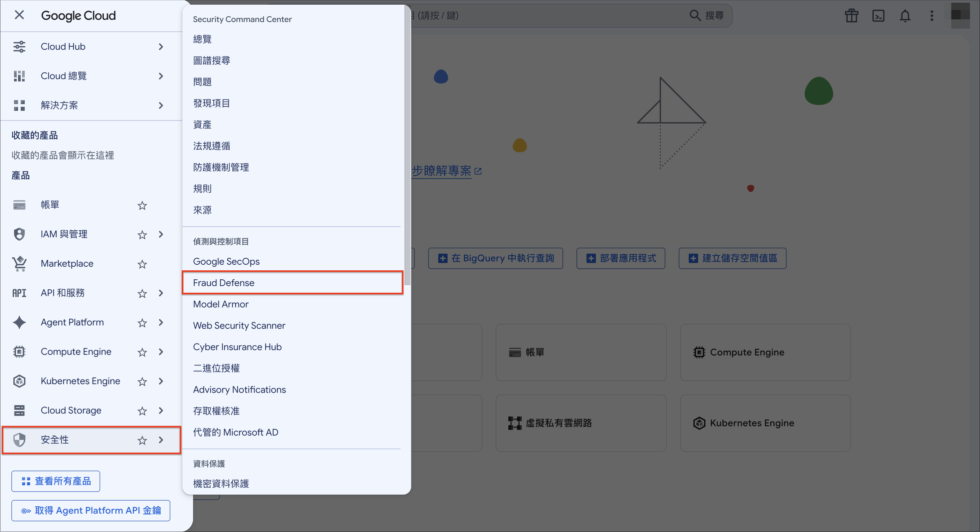The width and height of the screenshot is (980, 532).
Task: Click the API 和服務 icon
Action: click(x=19, y=293)
